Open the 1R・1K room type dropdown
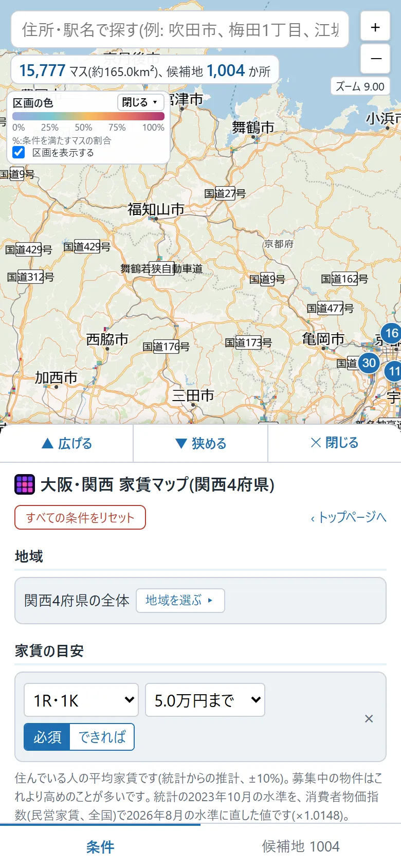Viewport: 401px width, 868px height. pyautogui.click(x=81, y=700)
